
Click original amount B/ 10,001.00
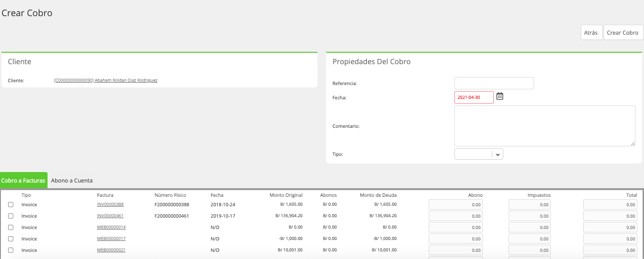pos(290,250)
